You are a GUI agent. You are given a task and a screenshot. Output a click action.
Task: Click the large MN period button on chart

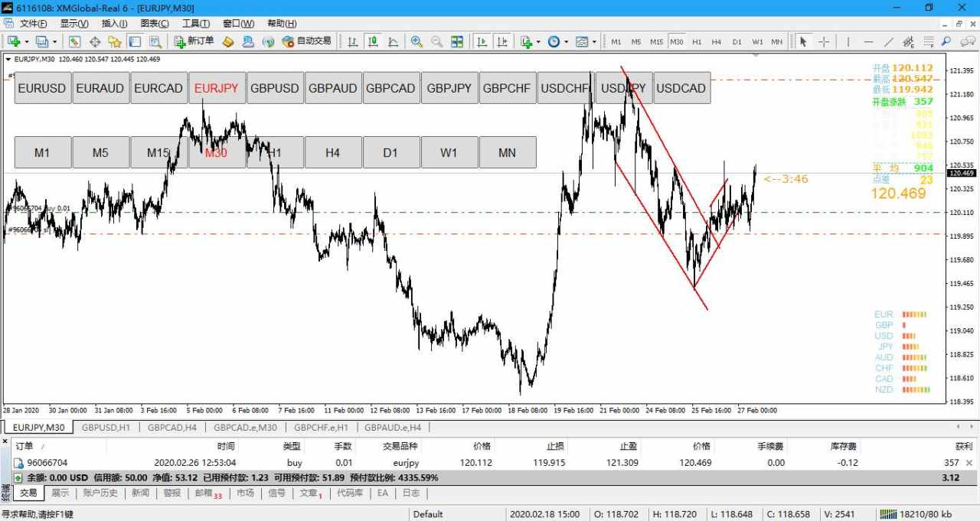click(508, 152)
